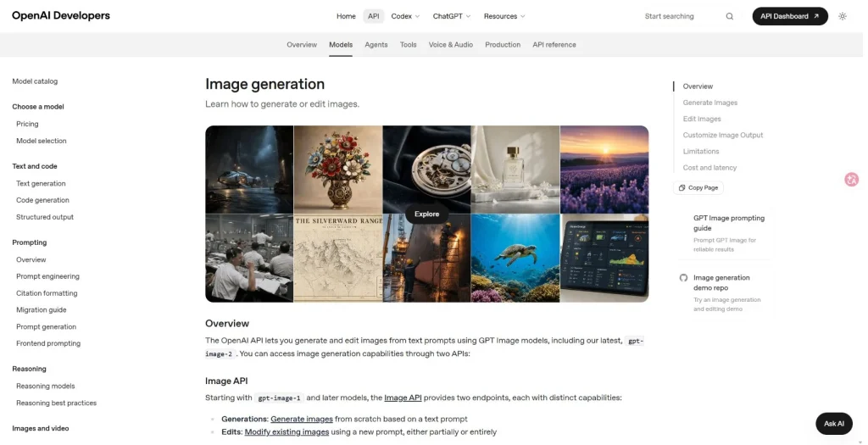Screen dimensions: 868x445
Task: Open Reasoning best practices in sidebar
Action: point(57,403)
